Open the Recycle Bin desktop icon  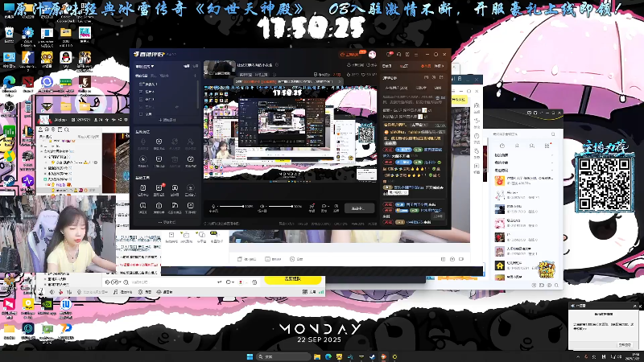click(9, 35)
